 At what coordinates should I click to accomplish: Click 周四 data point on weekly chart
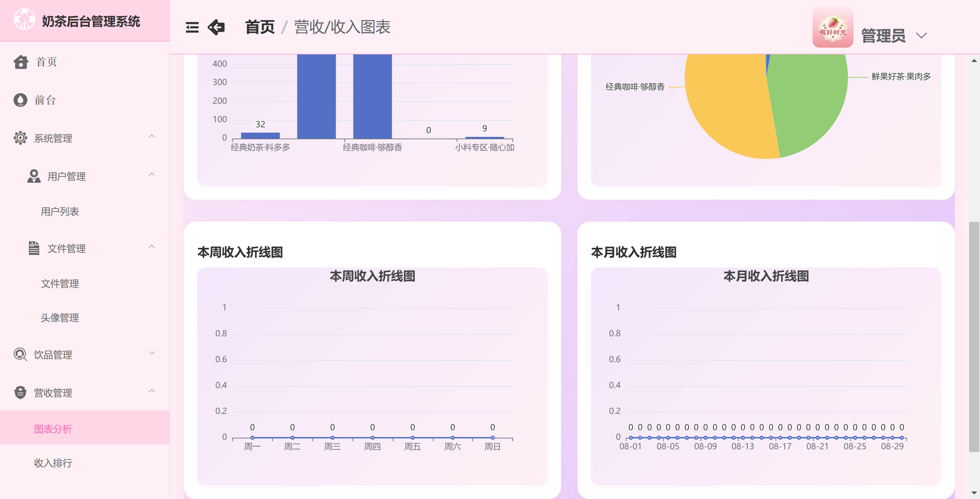click(373, 438)
